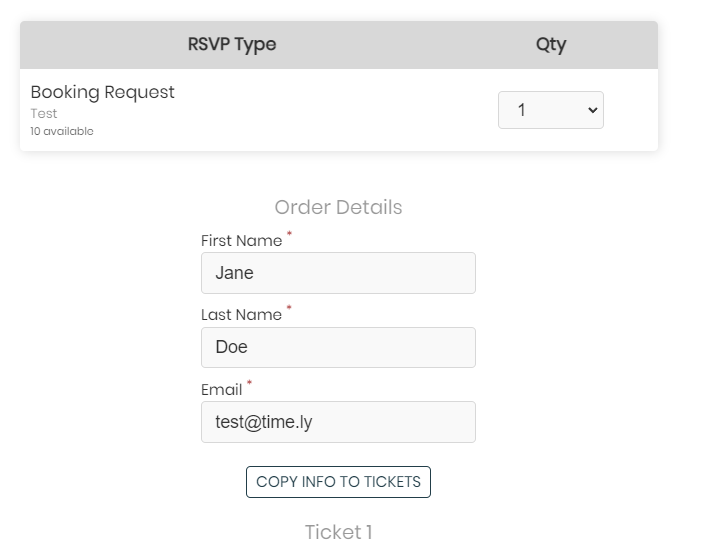Click the Qty column header
The image size is (717, 550).
[551, 44]
